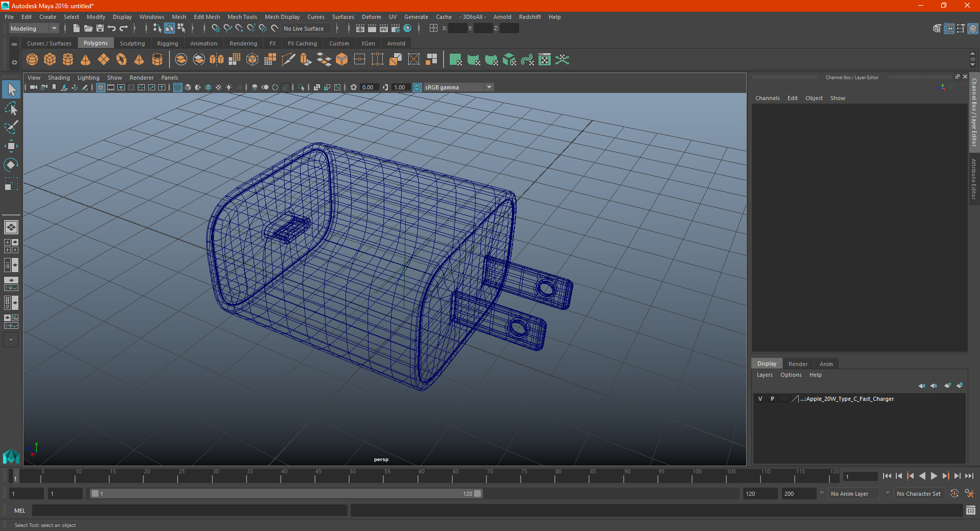
Task: Open Options menu in Layer Editor
Action: pos(791,375)
